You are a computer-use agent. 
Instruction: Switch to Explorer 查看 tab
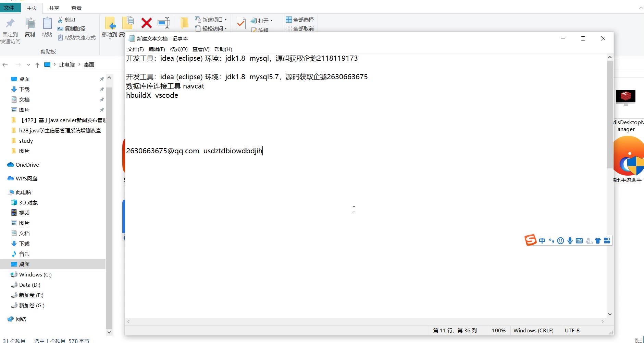point(76,8)
